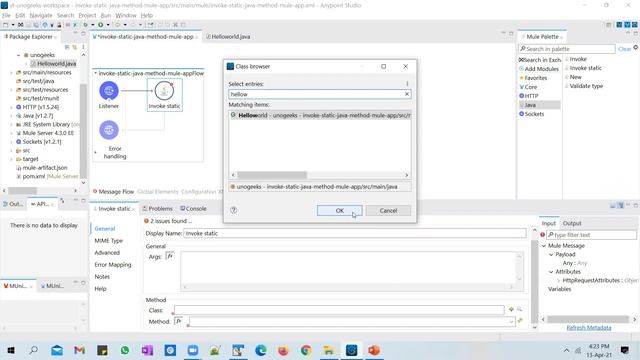Expand the JRE System Library node
640x360 pixels.
11,124
